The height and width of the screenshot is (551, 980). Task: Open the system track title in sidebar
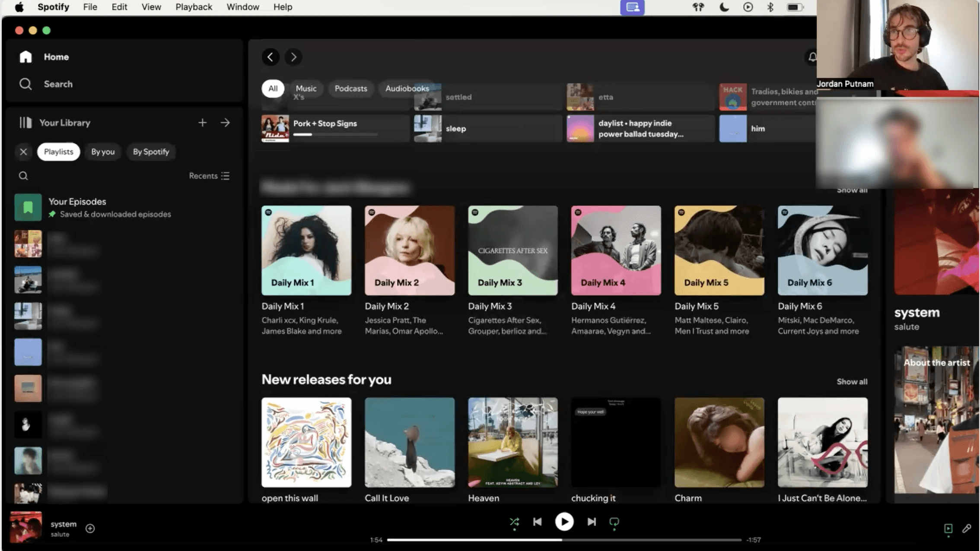point(917,312)
